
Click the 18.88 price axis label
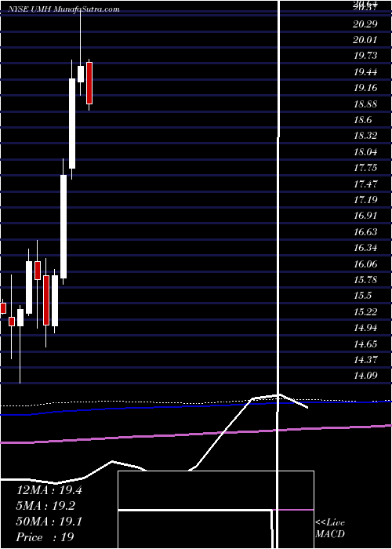365,104
